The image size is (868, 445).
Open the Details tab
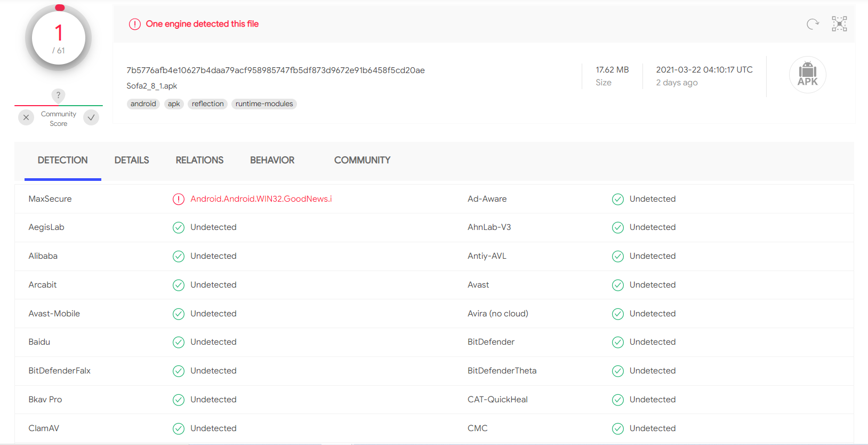point(132,160)
